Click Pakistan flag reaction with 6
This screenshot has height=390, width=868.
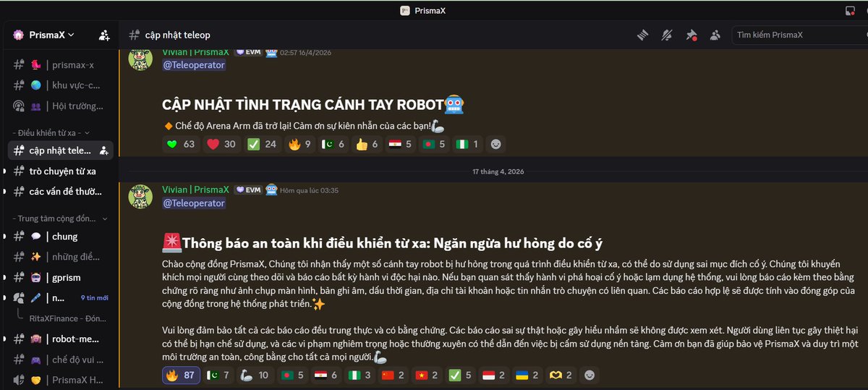point(333,144)
